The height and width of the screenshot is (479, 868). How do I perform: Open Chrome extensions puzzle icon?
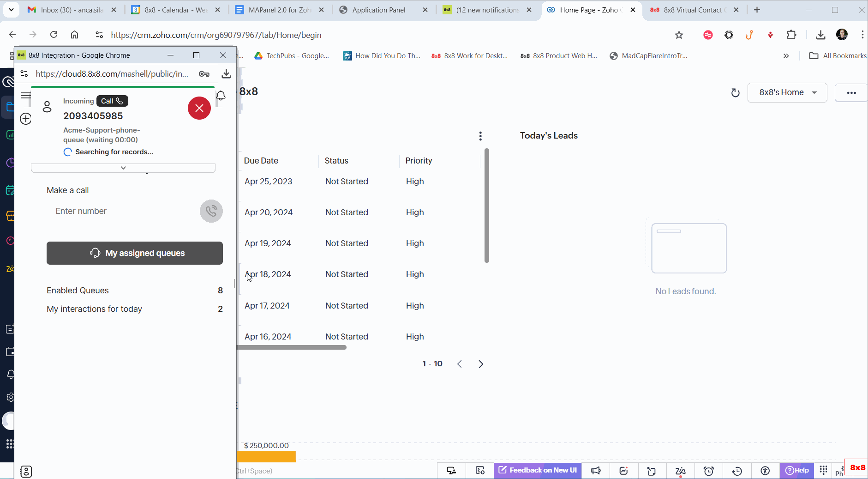(792, 35)
